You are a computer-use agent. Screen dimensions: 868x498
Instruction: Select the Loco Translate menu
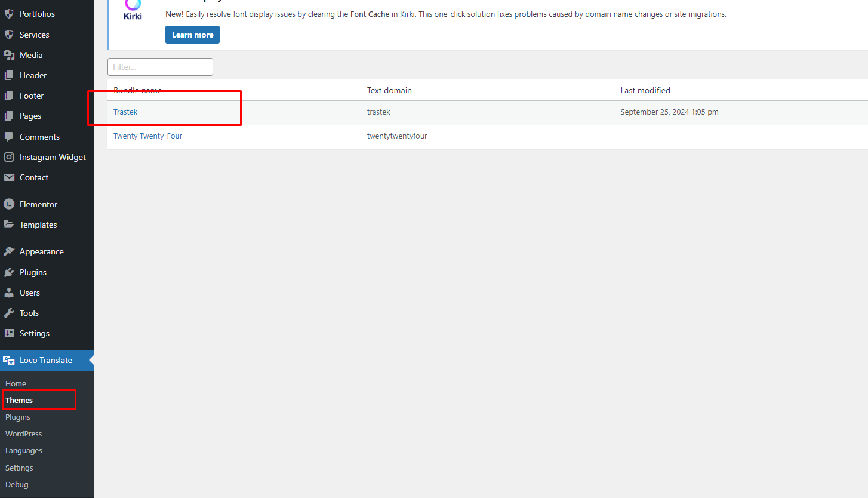pyautogui.click(x=46, y=360)
